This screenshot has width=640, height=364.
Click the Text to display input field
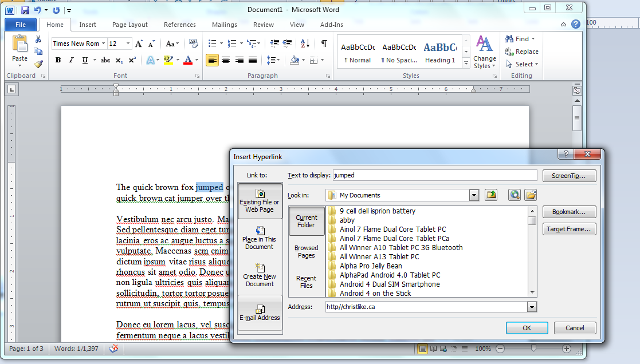click(x=435, y=175)
